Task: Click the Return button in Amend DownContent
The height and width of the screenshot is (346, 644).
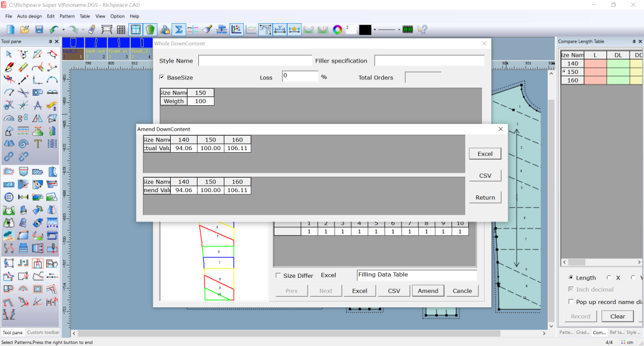Action: coord(485,197)
